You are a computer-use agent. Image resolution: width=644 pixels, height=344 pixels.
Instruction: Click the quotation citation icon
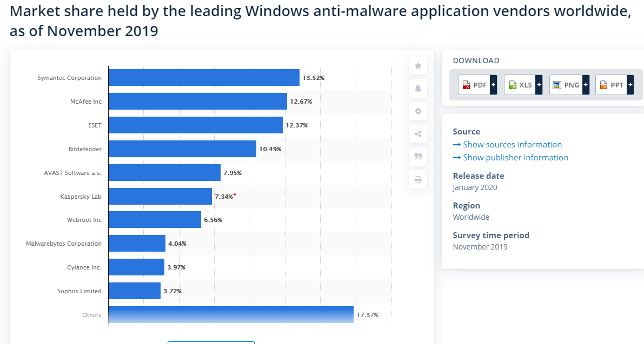(x=417, y=157)
